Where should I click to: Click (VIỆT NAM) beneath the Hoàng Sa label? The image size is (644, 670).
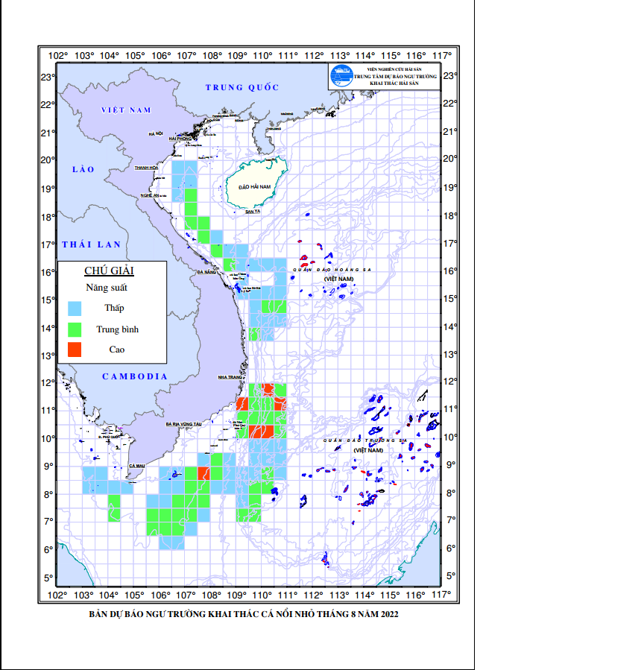click(x=338, y=279)
